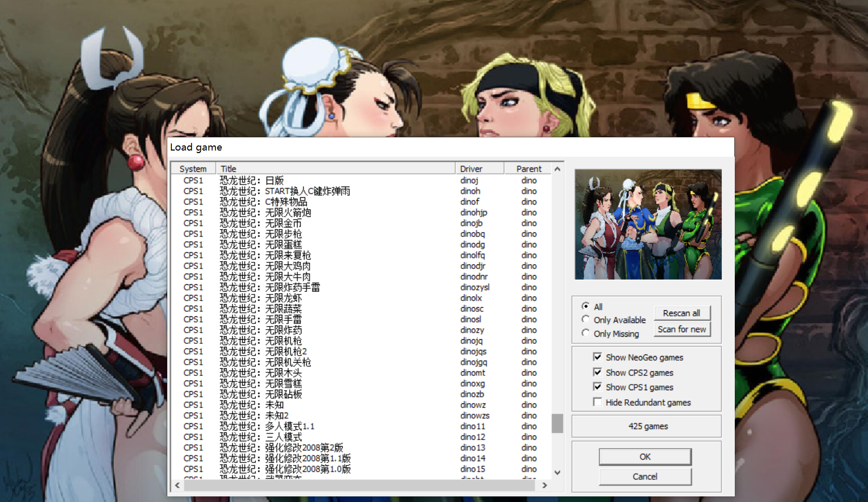Select the Only Available radio button
868x502 pixels.
[586, 319]
